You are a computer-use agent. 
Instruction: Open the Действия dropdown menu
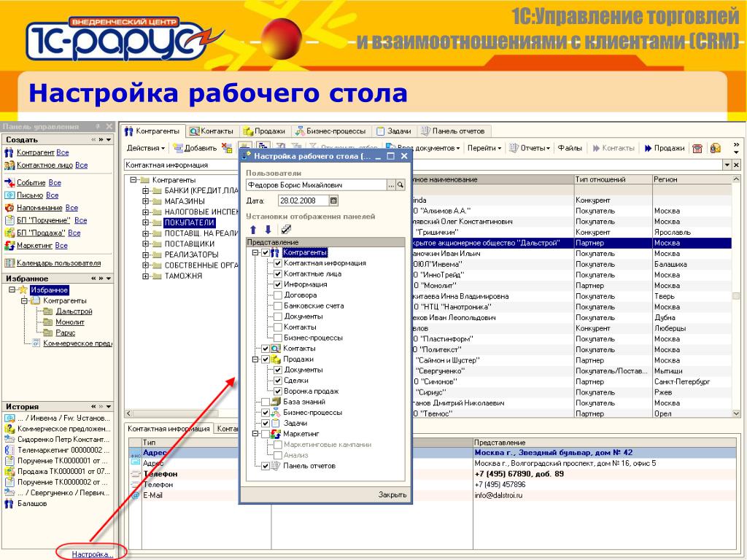coord(146,148)
